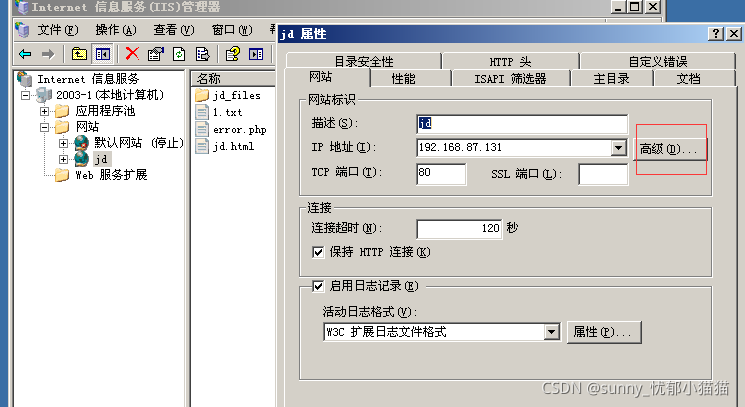Switch to the 目录安全性 tab
This screenshot has width=745, height=407.
364,62
